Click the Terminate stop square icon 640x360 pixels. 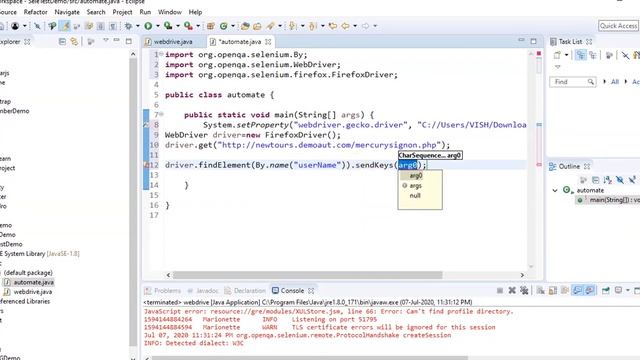pos(500,290)
